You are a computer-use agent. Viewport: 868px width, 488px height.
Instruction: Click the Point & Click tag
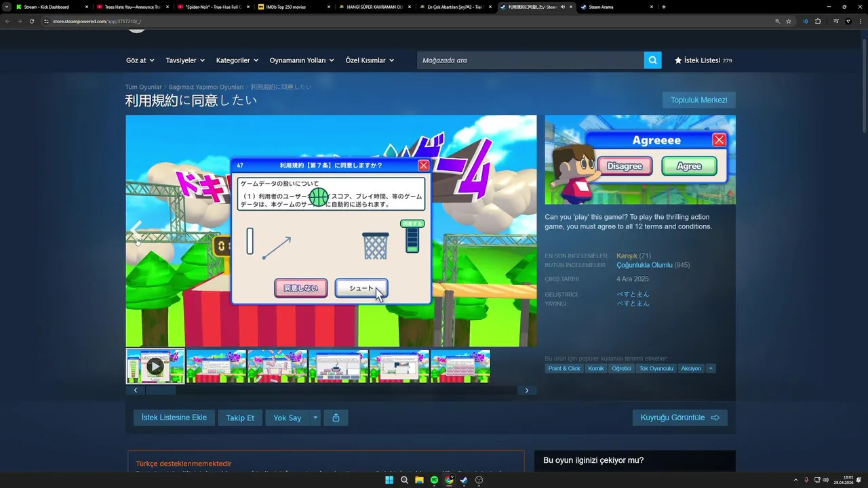564,369
